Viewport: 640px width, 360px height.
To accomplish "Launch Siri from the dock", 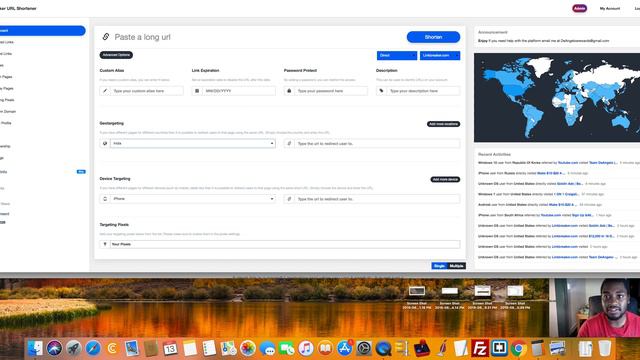I will pos(54,348).
